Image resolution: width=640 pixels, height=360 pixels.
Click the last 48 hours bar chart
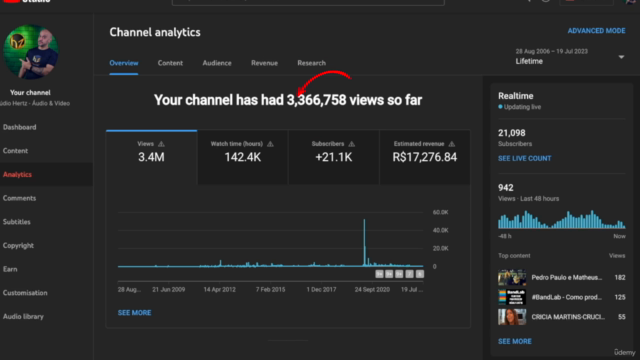[x=561, y=220]
